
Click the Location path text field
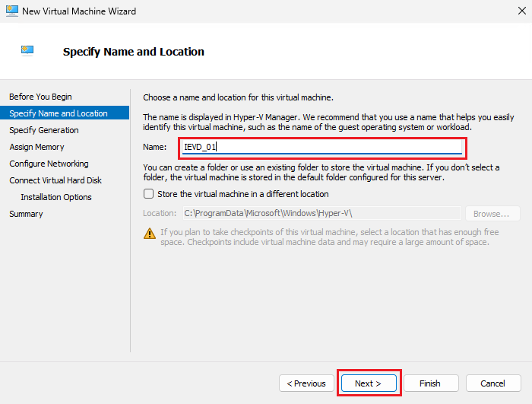pos(321,214)
